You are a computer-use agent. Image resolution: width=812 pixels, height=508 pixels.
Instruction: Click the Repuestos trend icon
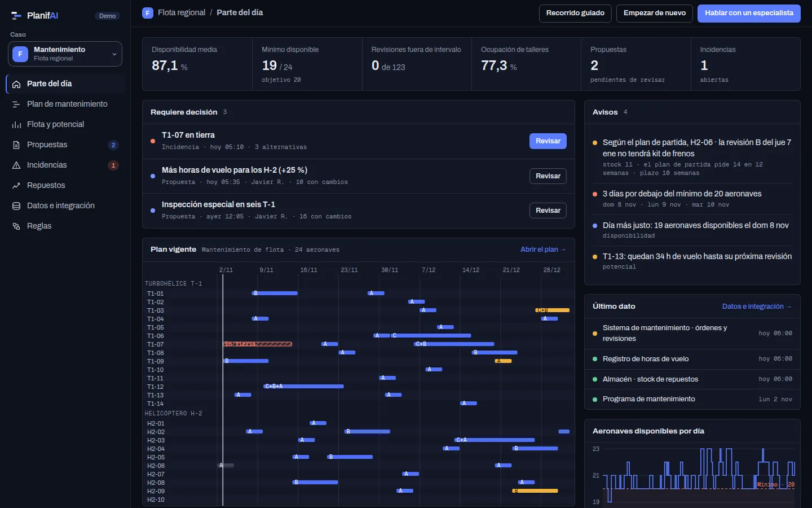16,186
